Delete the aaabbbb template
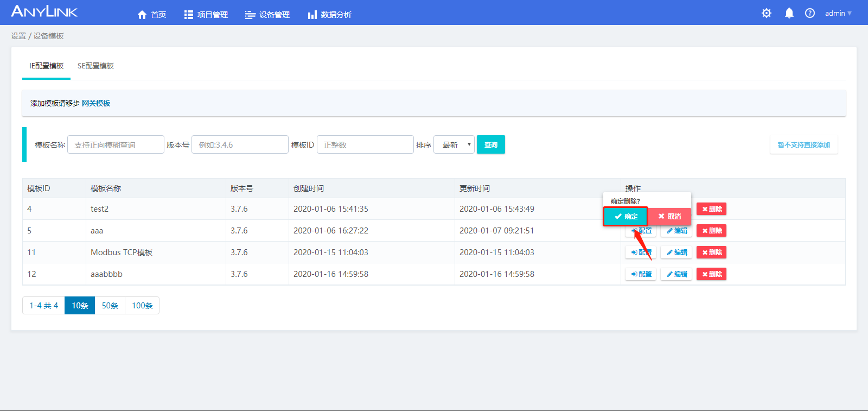The image size is (868, 411). tap(711, 274)
